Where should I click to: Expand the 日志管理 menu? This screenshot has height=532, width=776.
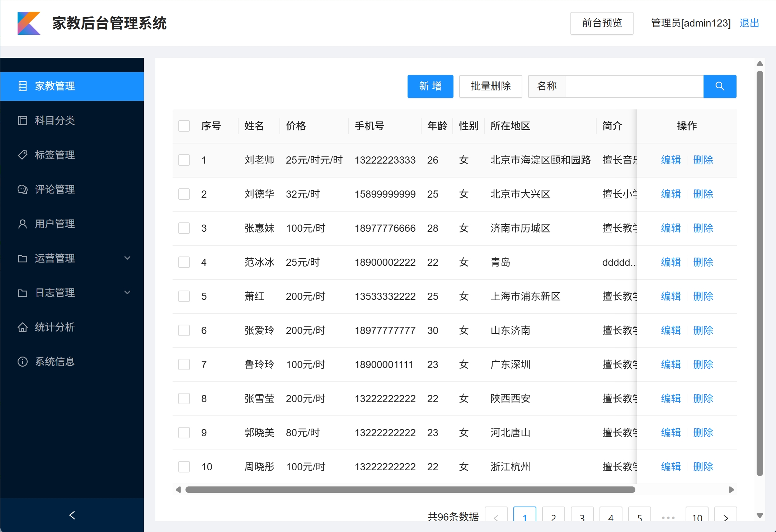coord(72,292)
